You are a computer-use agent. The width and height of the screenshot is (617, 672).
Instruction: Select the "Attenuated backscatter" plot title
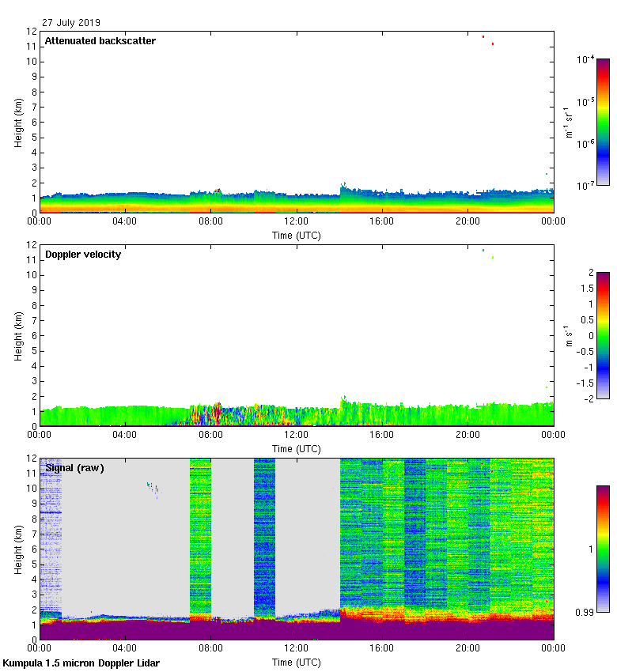(x=100, y=41)
